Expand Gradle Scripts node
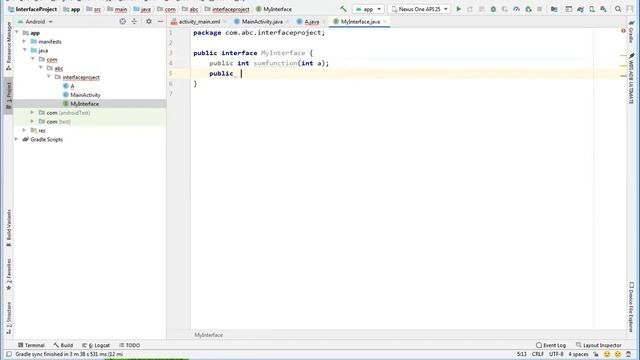This screenshot has width=640, height=360. pos(17,139)
